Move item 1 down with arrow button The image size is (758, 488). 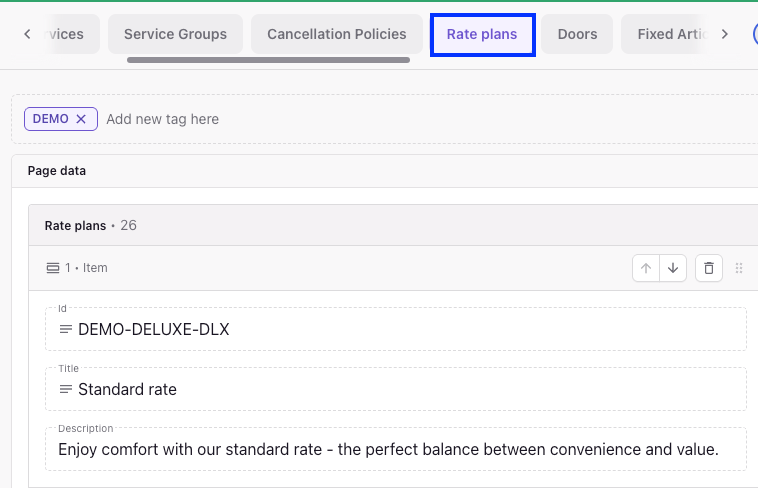point(673,268)
